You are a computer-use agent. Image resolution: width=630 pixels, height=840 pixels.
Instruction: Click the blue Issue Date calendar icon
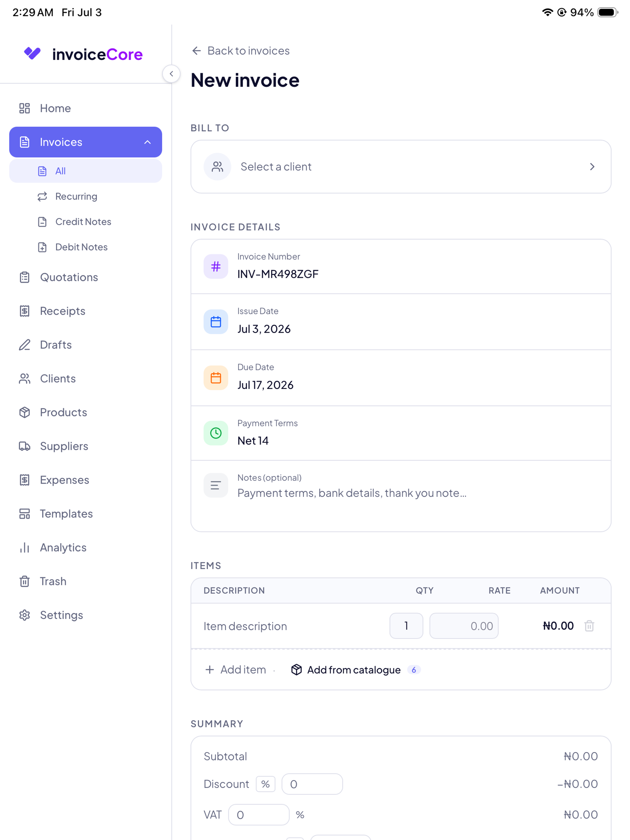coord(216,322)
